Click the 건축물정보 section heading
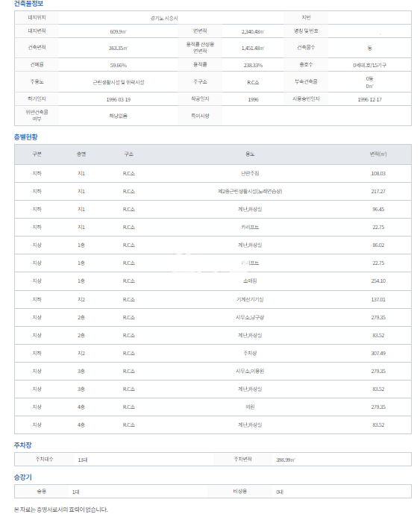Screen dimensions: 420x526 28,4
